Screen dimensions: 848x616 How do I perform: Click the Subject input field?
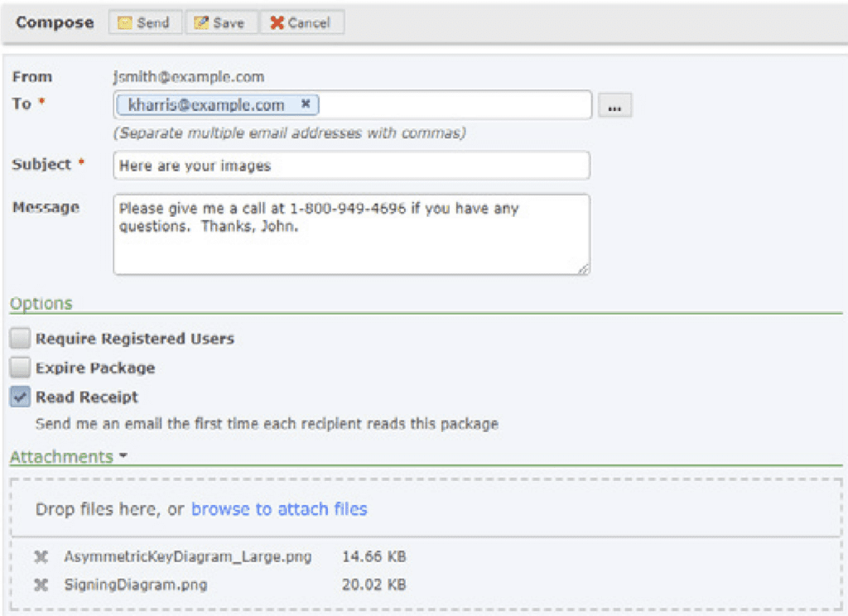351,166
